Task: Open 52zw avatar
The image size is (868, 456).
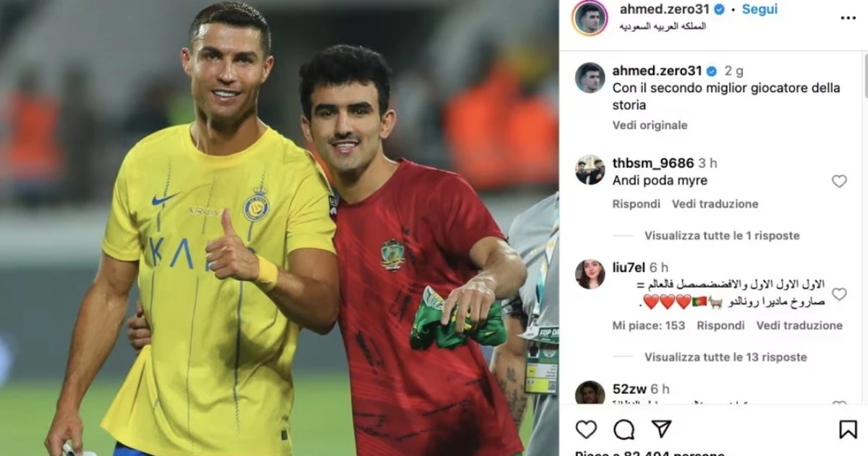Action: point(590,393)
